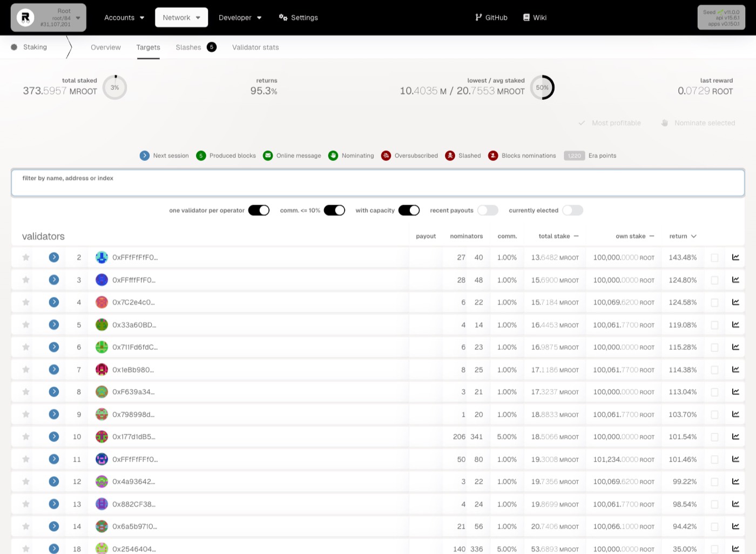Click Staking section icon

pyautogui.click(x=14, y=48)
